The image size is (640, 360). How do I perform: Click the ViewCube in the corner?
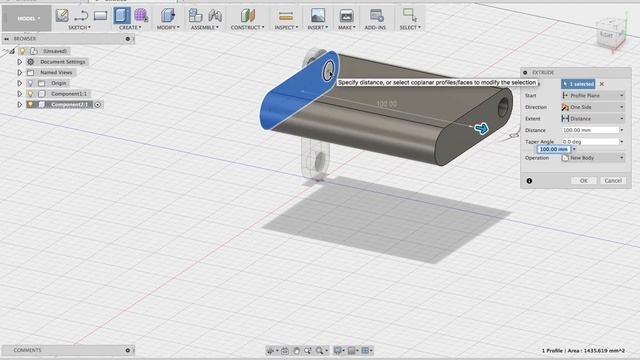click(x=611, y=35)
